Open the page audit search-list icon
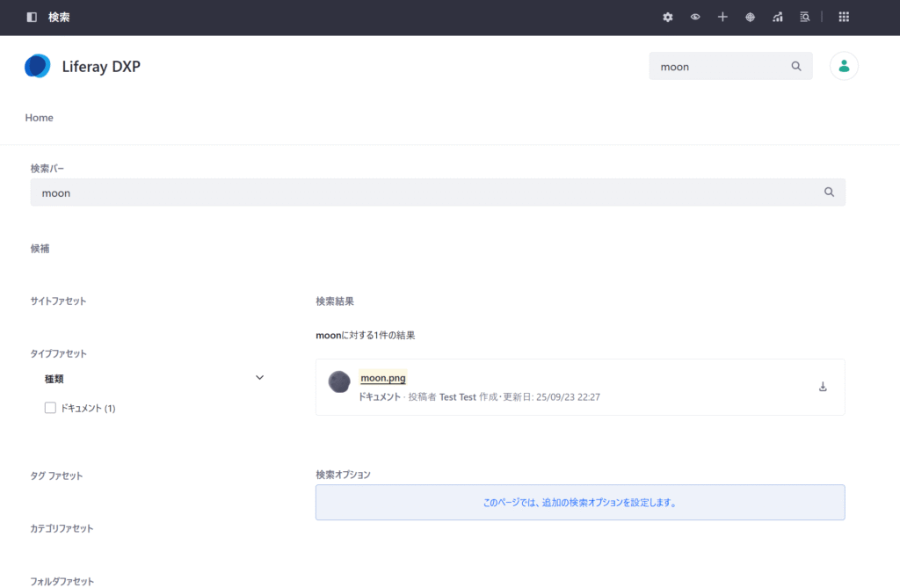The height and width of the screenshot is (588, 900). [804, 17]
